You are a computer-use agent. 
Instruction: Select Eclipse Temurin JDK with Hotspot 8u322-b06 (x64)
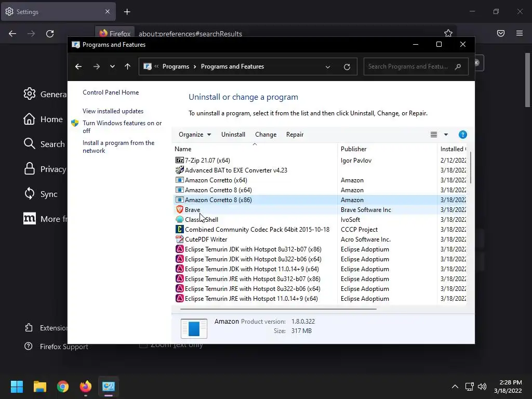tap(319, 259)
